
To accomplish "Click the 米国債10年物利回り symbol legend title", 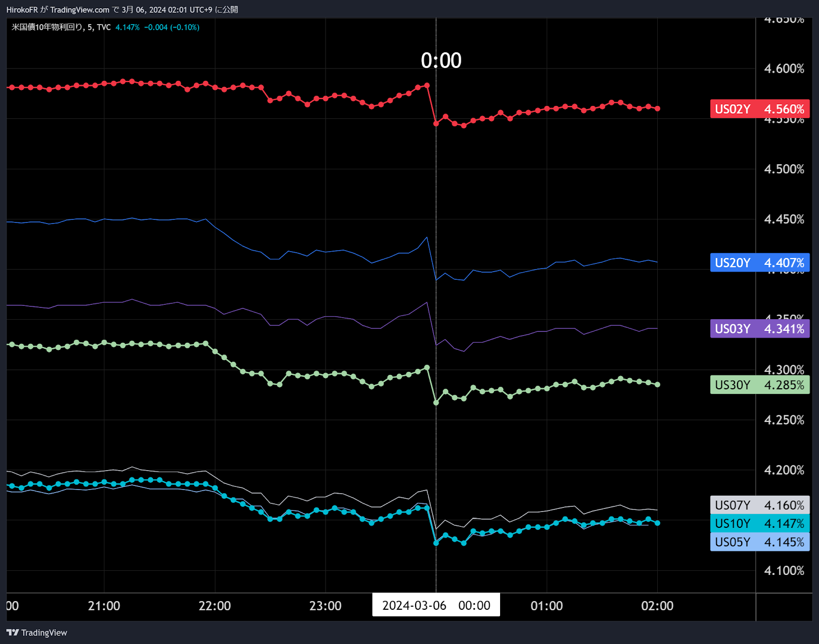I will click(47, 27).
